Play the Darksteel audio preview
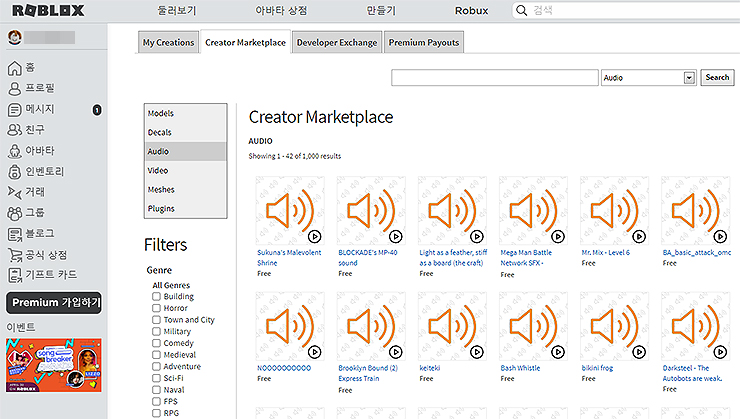This screenshot has width=740, height=419. (721, 352)
